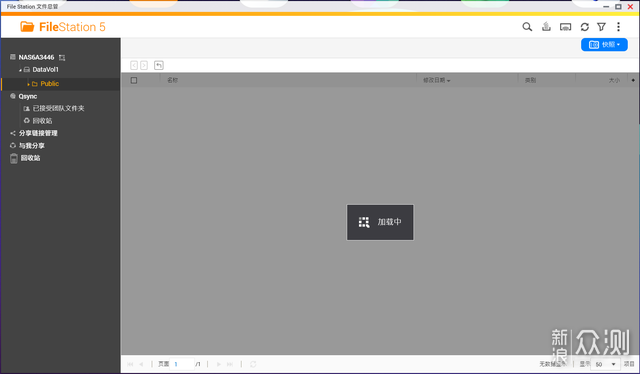Toggle the select-all checkbox in header
Screen dimensions: 640x374
pos(134,80)
